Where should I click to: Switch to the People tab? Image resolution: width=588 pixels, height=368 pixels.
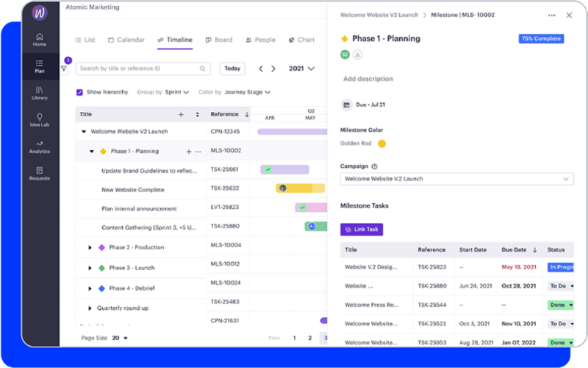tap(261, 40)
